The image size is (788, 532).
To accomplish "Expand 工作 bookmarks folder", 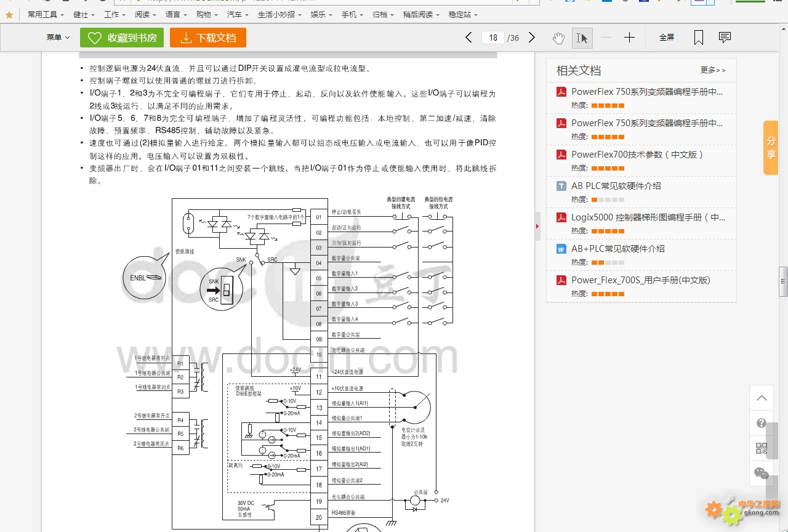I will [x=115, y=15].
